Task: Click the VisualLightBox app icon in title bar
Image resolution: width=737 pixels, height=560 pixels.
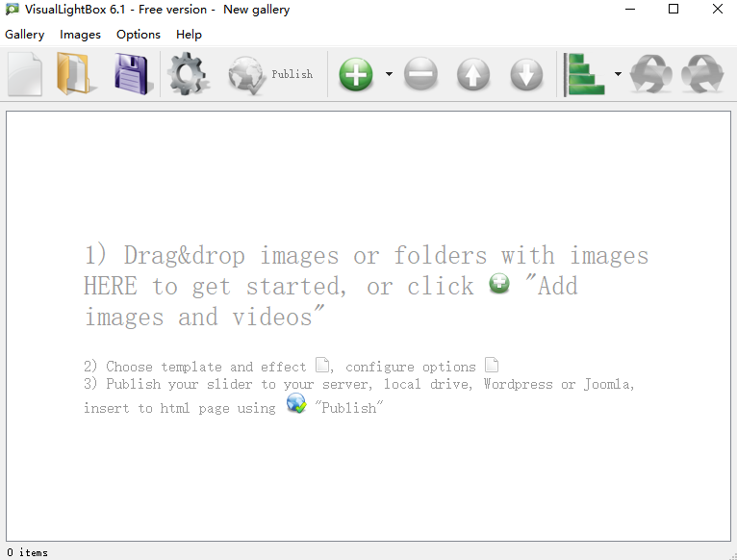Action: coord(13,9)
